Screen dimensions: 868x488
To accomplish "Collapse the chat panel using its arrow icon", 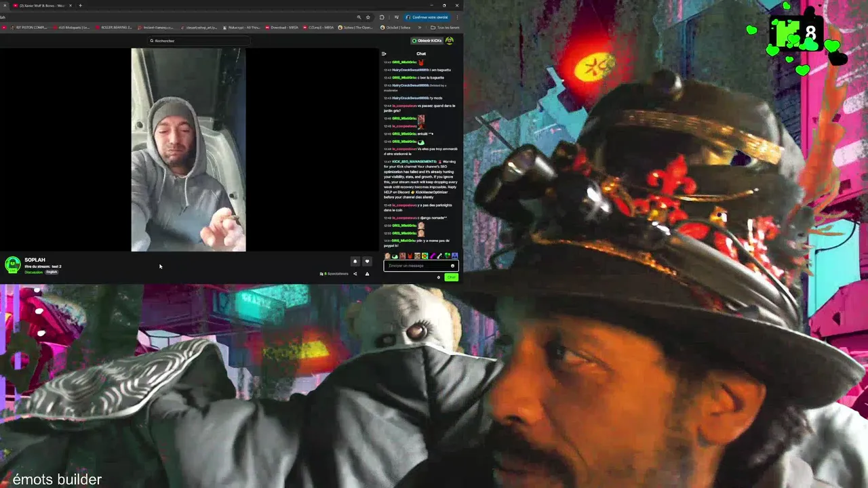I will [384, 54].
